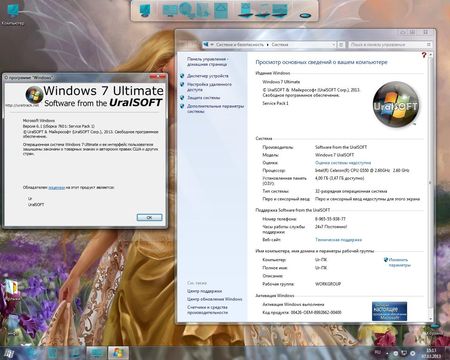Click the control panel search field
This screenshot has width=450, height=360.
tap(390, 44)
